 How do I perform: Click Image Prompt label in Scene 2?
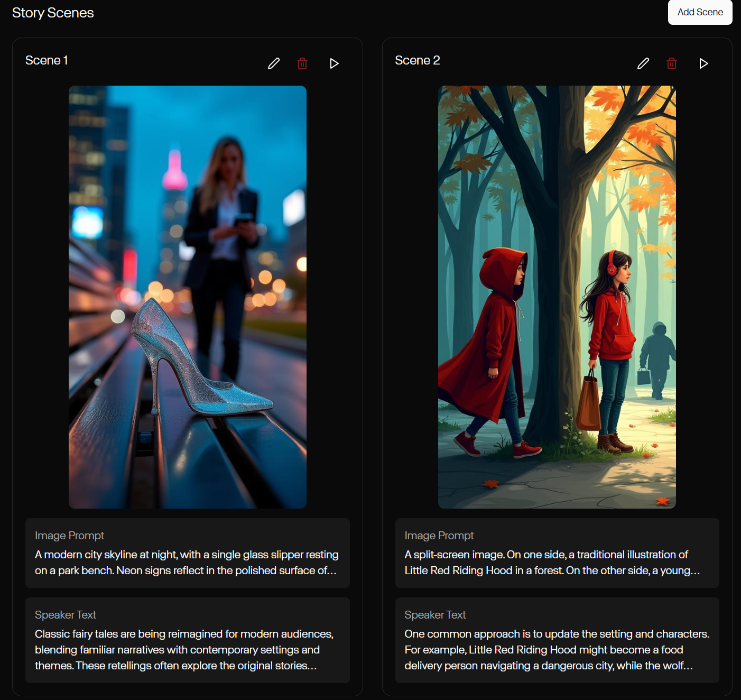tap(439, 536)
